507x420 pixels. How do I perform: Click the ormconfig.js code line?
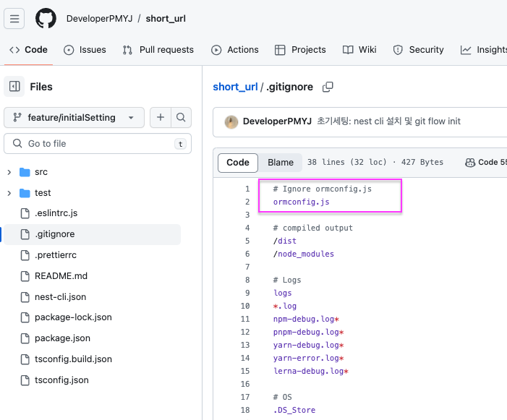(302, 202)
